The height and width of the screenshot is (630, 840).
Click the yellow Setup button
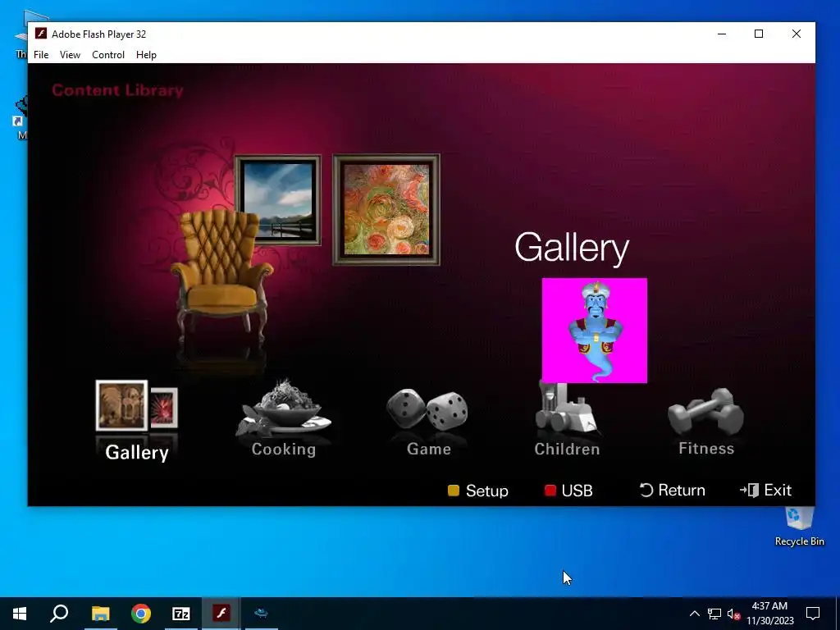click(x=478, y=491)
